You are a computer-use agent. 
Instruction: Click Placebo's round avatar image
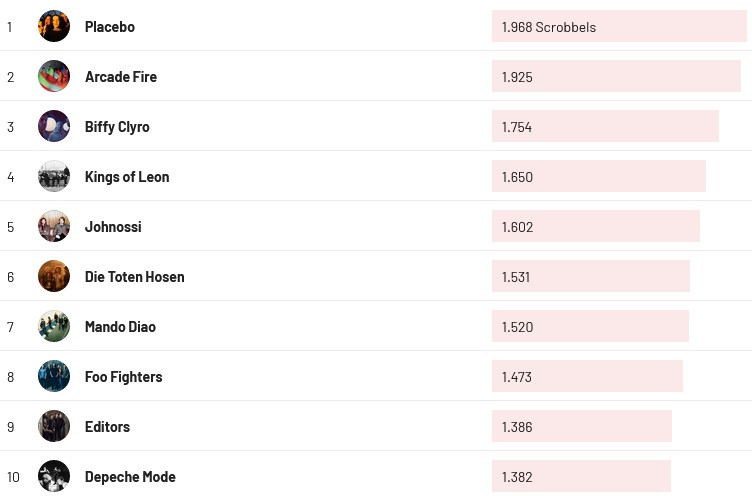coord(54,26)
